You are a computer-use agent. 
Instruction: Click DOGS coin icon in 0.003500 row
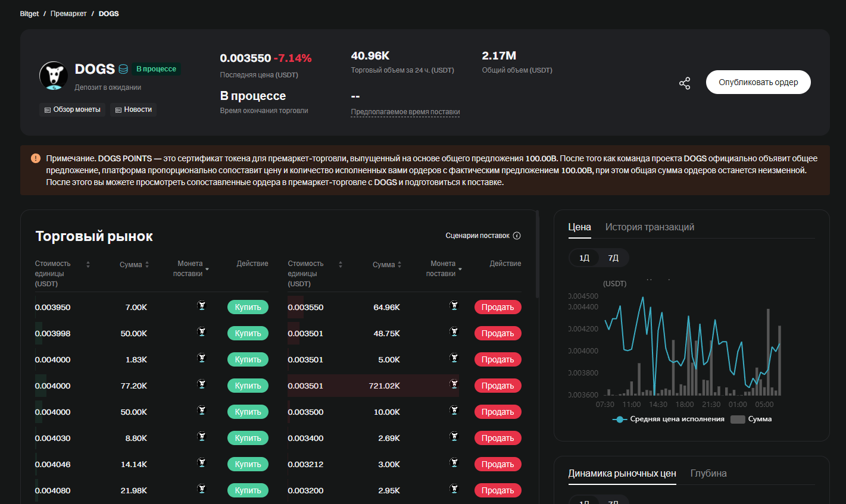pyautogui.click(x=454, y=411)
